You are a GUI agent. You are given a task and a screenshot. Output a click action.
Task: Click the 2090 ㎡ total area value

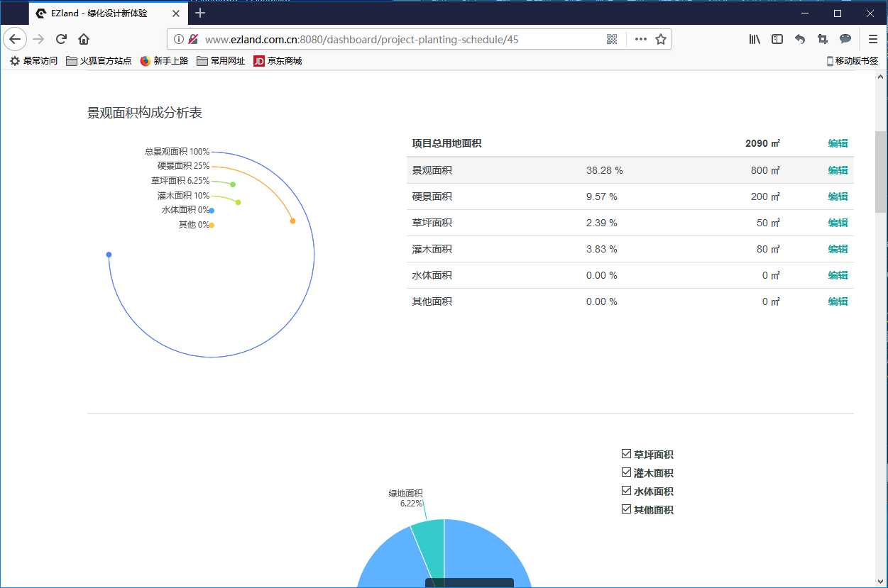tap(762, 143)
